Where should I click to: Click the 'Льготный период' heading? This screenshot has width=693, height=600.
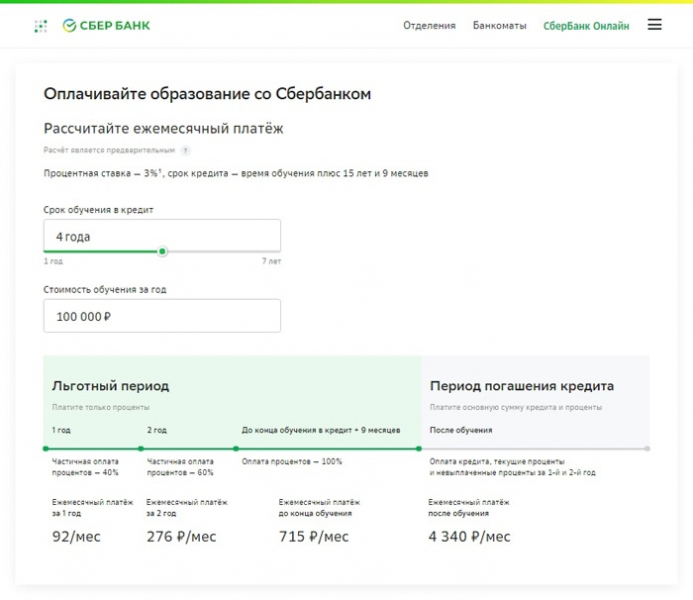click(x=110, y=386)
